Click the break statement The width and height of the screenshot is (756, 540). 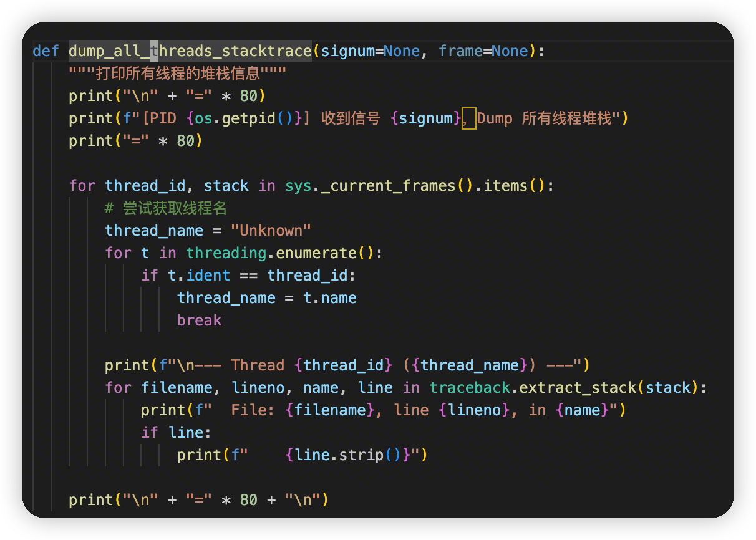pos(199,321)
